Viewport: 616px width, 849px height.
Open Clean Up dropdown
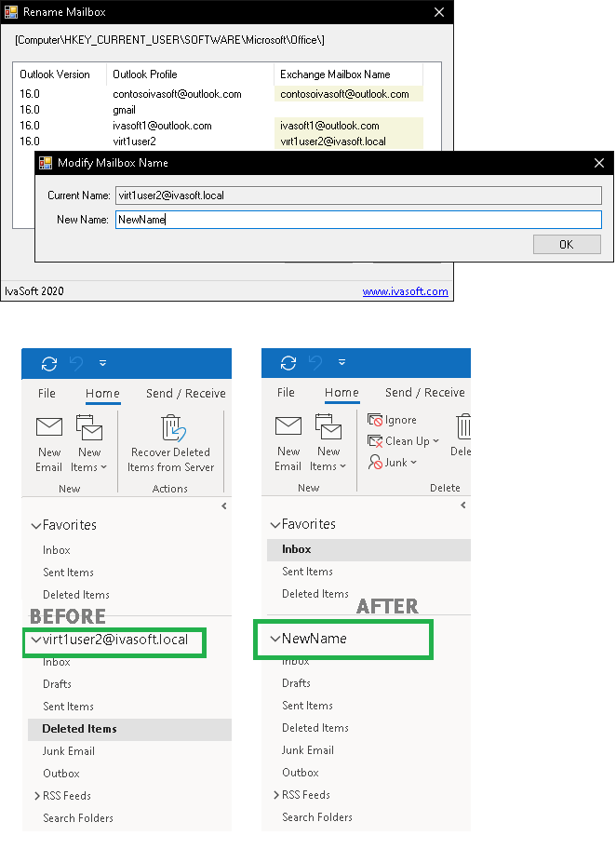point(403,441)
